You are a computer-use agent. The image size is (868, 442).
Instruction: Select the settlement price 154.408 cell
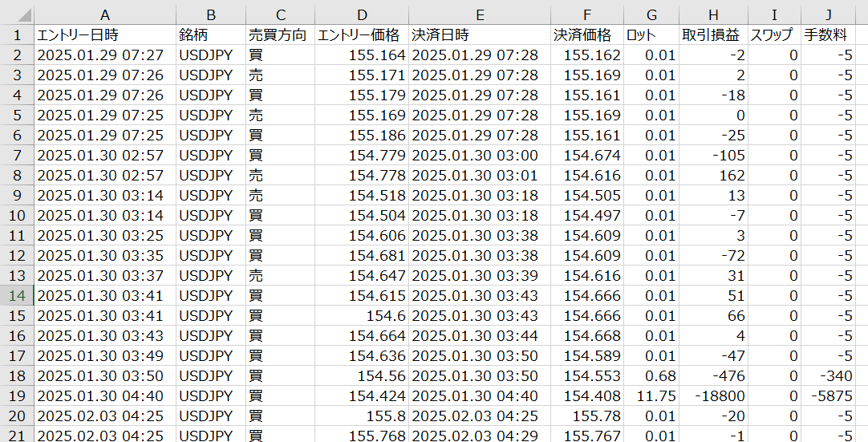(x=586, y=396)
